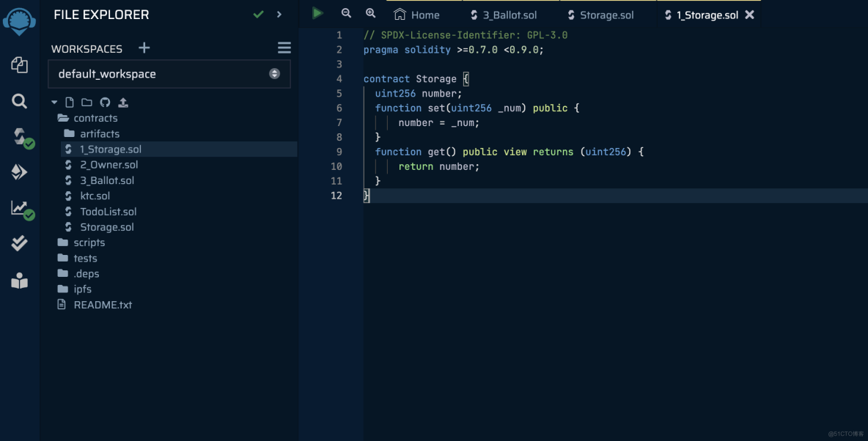Select the 1_Storage.sol editor tab
This screenshot has width=868, height=441.
click(x=702, y=15)
